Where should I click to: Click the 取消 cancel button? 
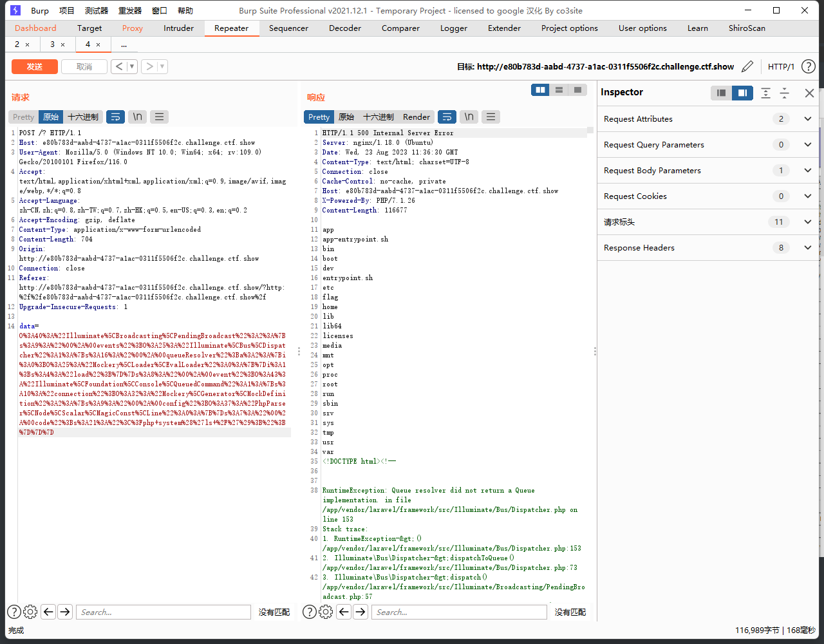pos(84,66)
